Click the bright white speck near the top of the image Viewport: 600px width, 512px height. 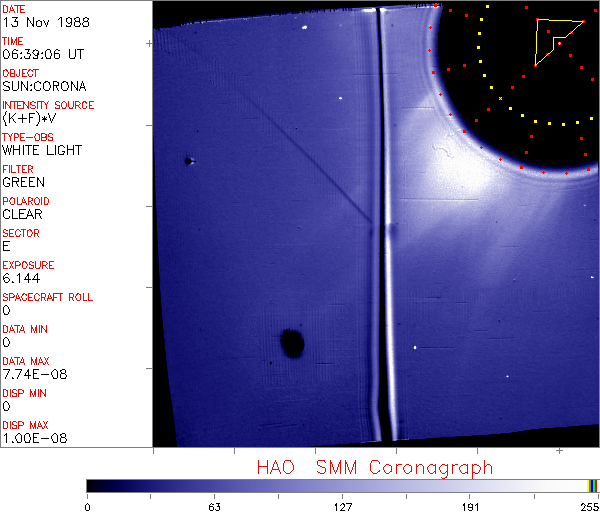point(341,98)
